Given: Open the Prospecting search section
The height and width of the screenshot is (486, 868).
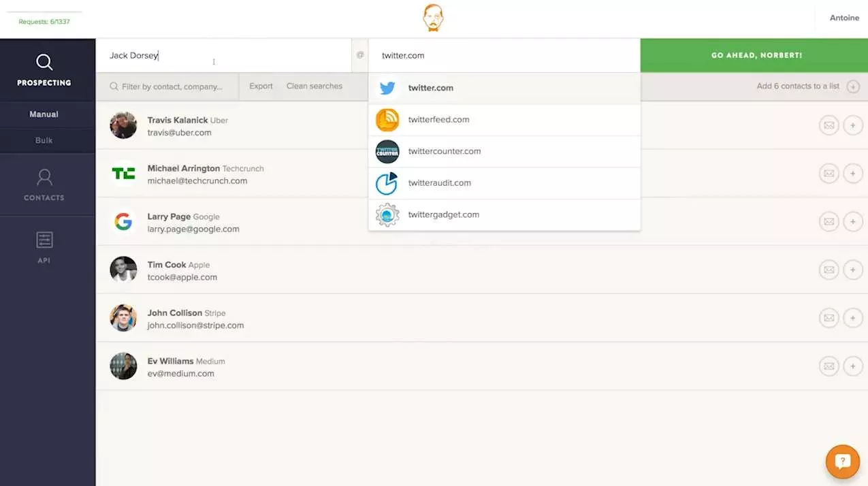Looking at the screenshot, I should 44,70.
